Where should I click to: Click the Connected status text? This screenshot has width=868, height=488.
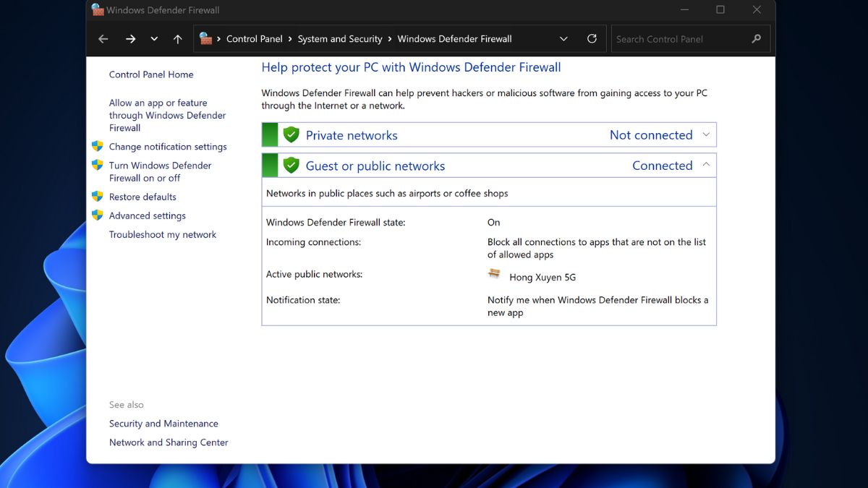[x=663, y=166]
